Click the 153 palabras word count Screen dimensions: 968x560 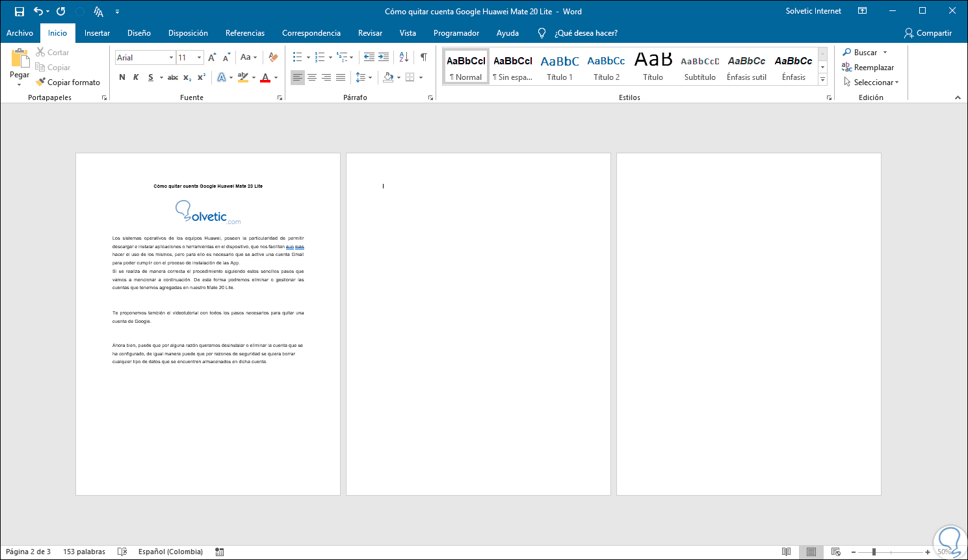click(84, 552)
